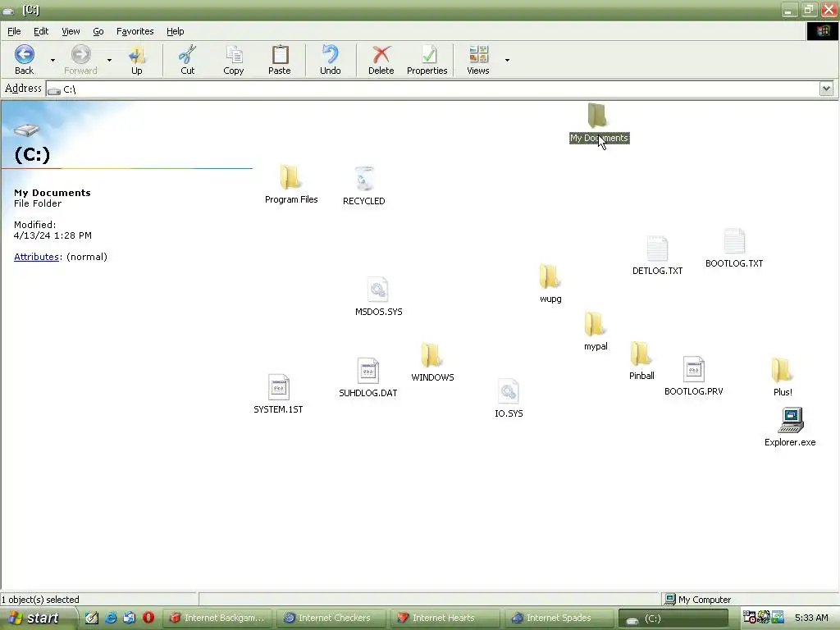Select the wupg folder

(550, 283)
